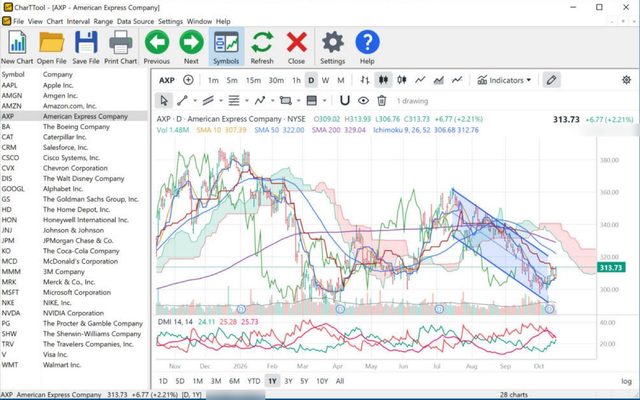Select MSFT Microsoft Corporation row
Screen dimensions: 640x400
(x=74, y=292)
